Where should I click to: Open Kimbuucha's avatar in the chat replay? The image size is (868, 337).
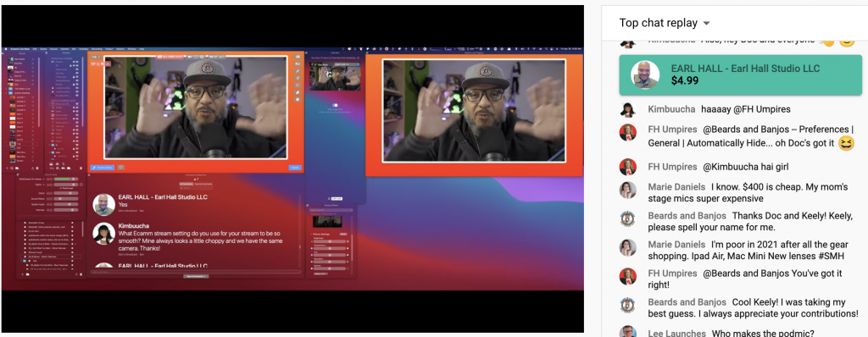[627, 109]
